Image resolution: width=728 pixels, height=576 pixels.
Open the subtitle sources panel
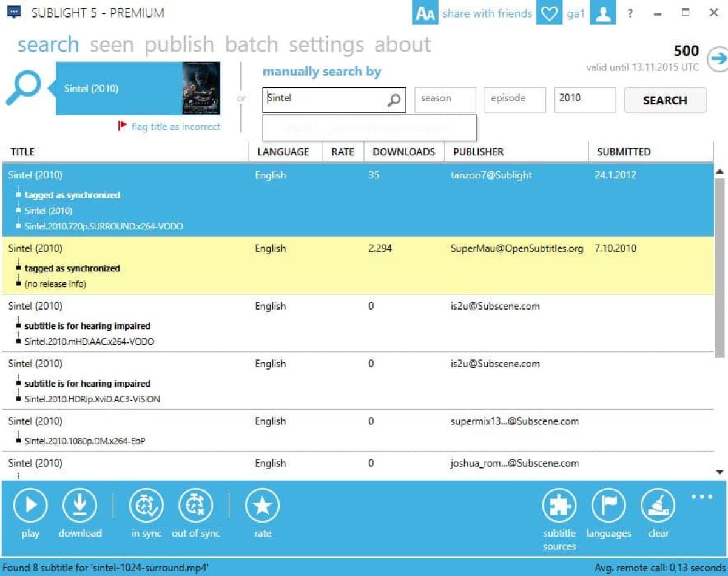(x=559, y=504)
